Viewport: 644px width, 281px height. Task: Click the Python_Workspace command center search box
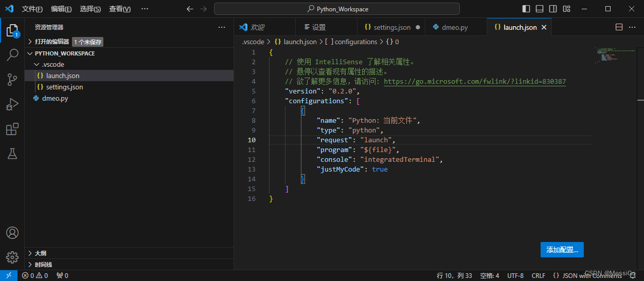(x=337, y=9)
